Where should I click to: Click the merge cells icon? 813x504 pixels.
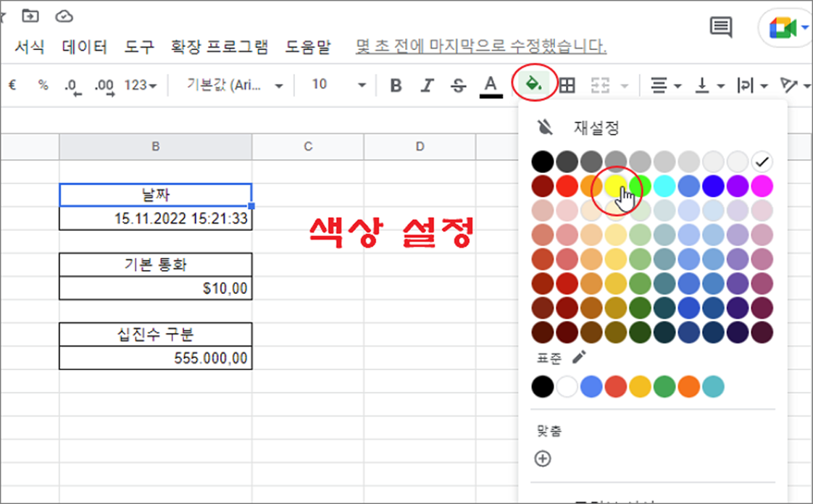(x=600, y=85)
